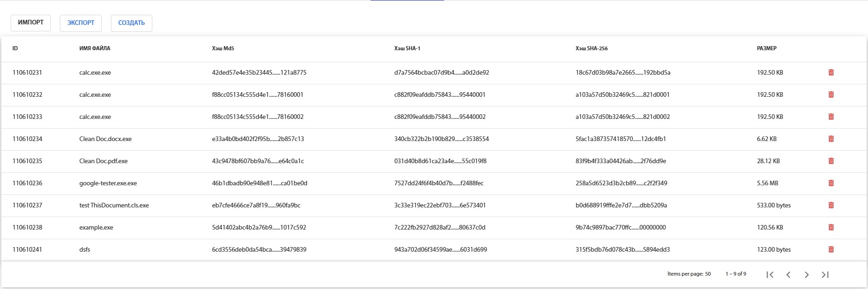This screenshot has height=289, width=868.
Task: Click the РАЗМЕР column header
Action: pyautogui.click(x=766, y=48)
